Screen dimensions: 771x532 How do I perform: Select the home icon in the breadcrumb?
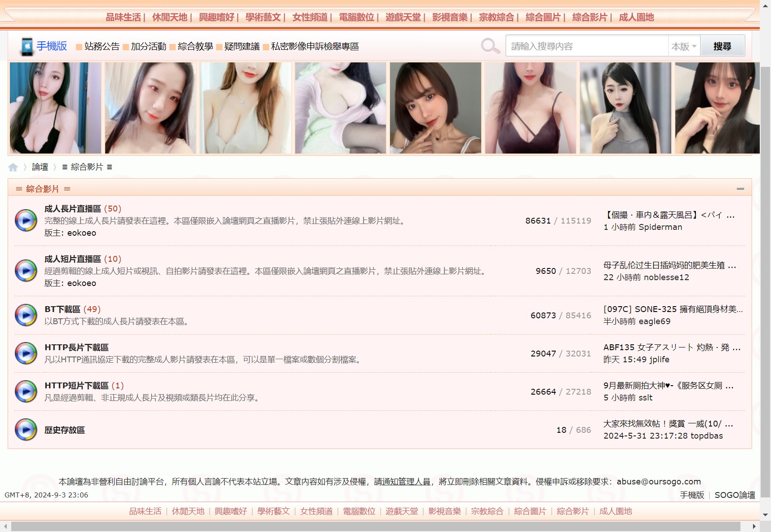13,167
